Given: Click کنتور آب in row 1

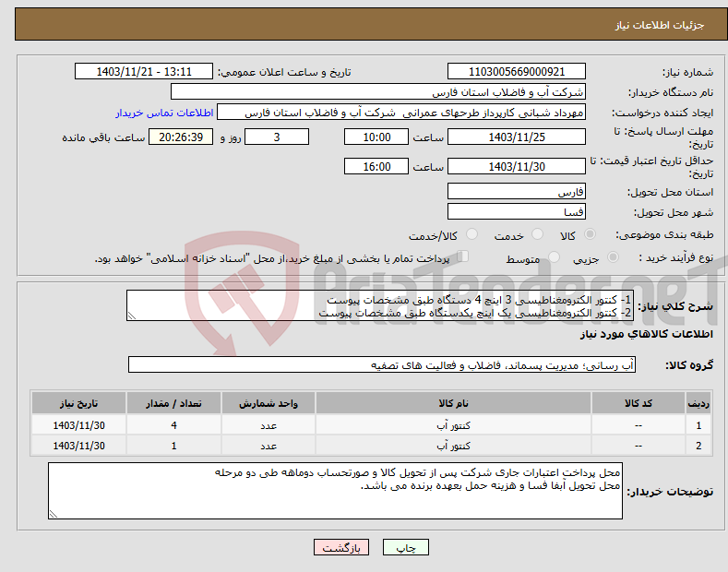Looking at the screenshot, I should click(x=453, y=425).
